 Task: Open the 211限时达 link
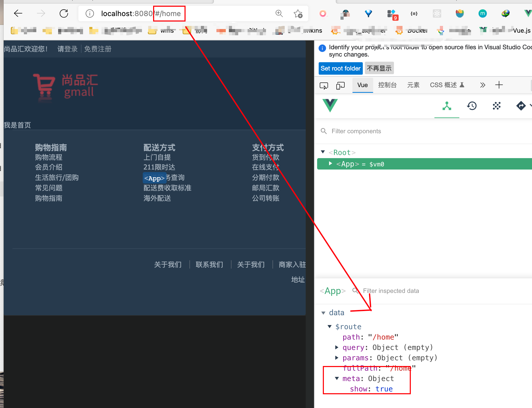(x=159, y=167)
